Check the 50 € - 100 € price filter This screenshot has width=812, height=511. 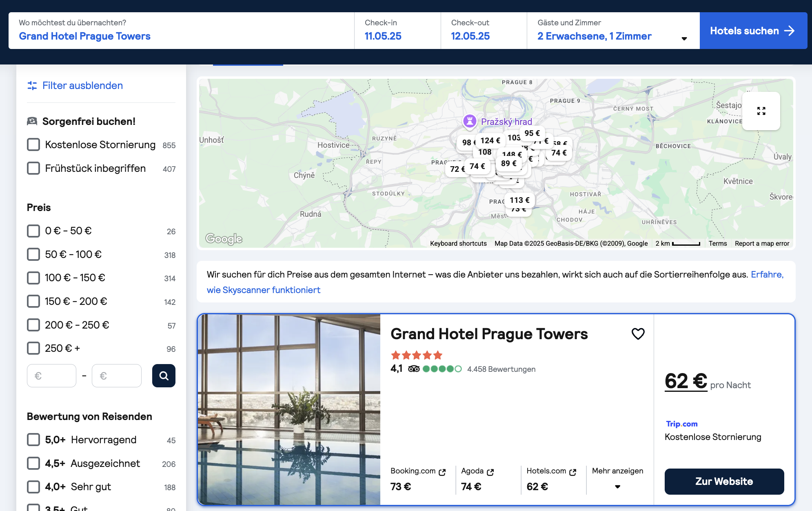point(33,254)
